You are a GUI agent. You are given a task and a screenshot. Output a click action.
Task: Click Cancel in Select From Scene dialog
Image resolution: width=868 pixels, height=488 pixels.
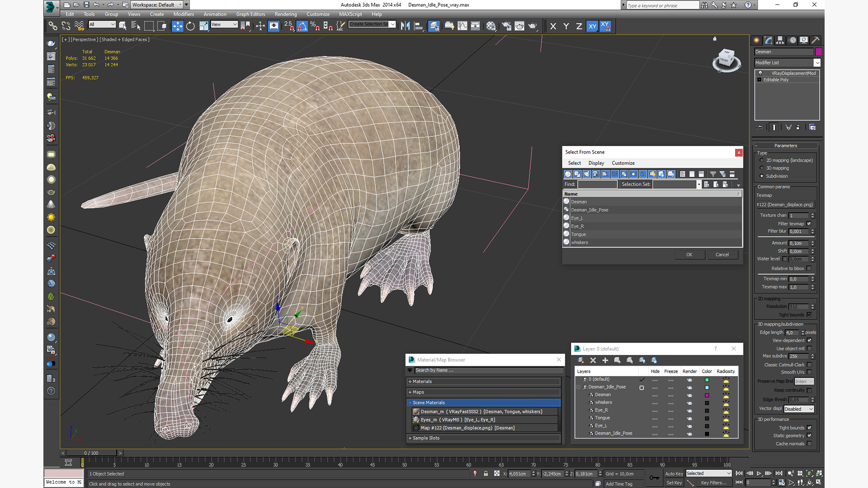[x=722, y=254]
